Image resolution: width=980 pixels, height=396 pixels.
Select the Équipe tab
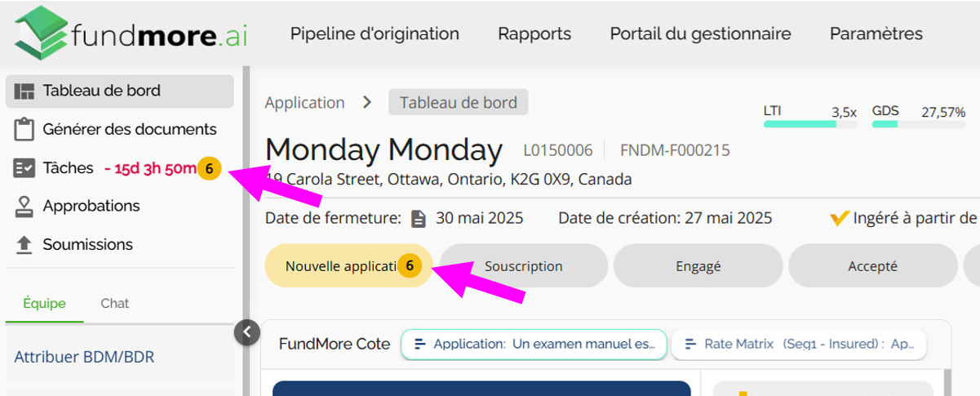[44, 303]
